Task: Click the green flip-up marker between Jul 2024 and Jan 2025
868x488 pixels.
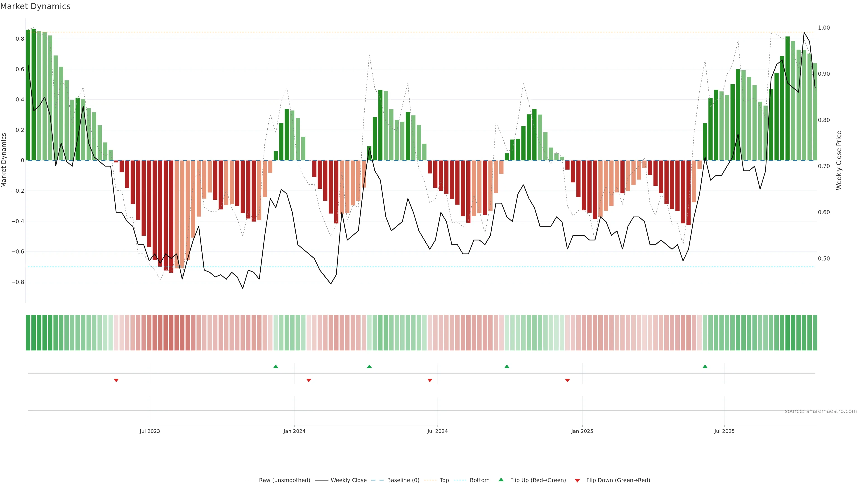Action: point(507,366)
